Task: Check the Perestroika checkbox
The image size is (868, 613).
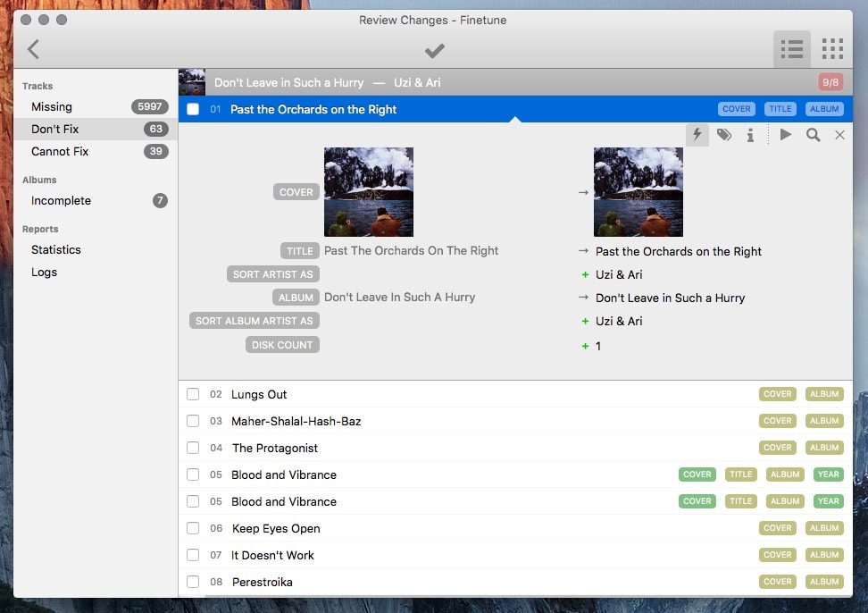Action: [x=193, y=582]
